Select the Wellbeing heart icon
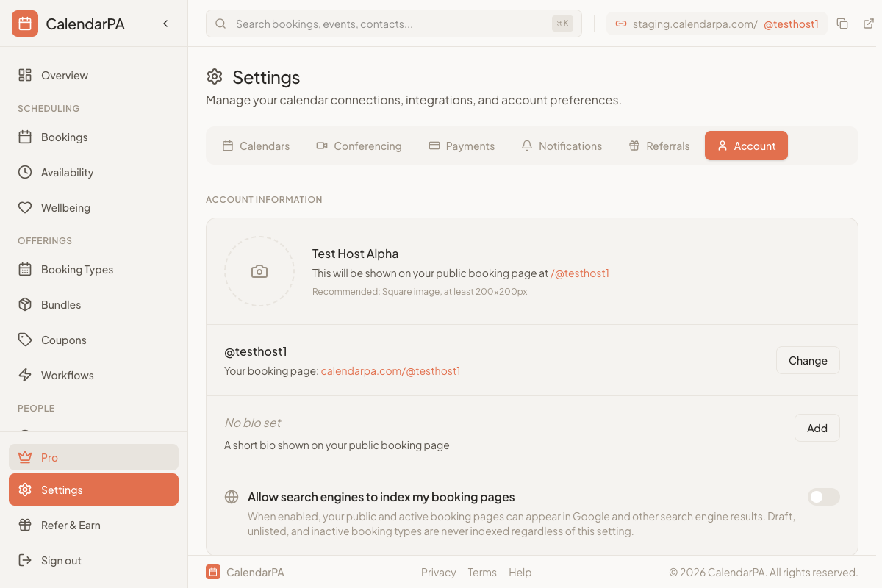 pos(26,207)
